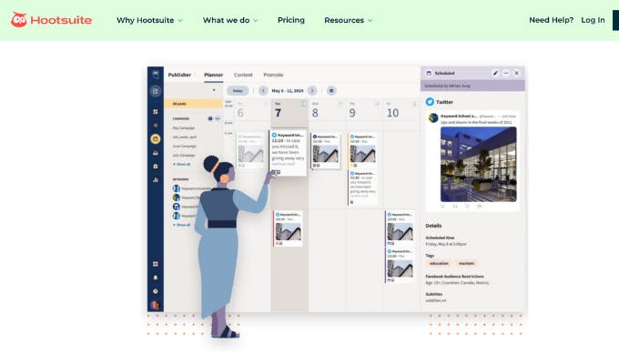This screenshot has height=364, width=619.
Task: Open the bottom post card on day 10
Action: pos(400,266)
